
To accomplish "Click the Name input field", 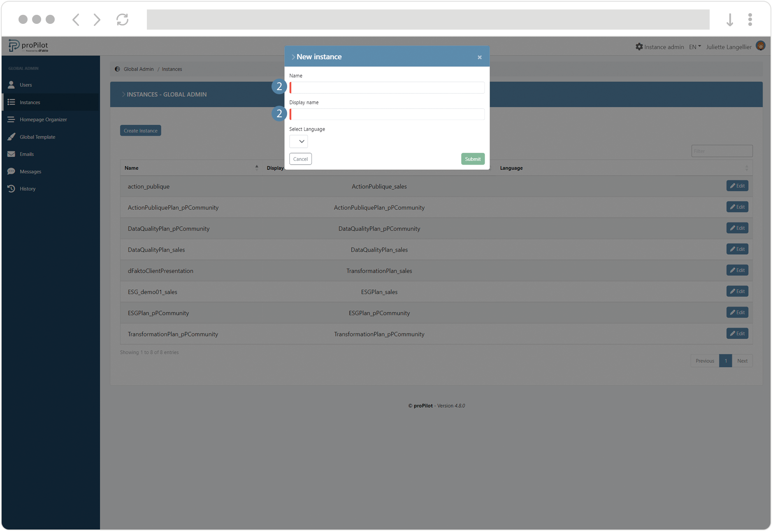I will [x=387, y=87].
